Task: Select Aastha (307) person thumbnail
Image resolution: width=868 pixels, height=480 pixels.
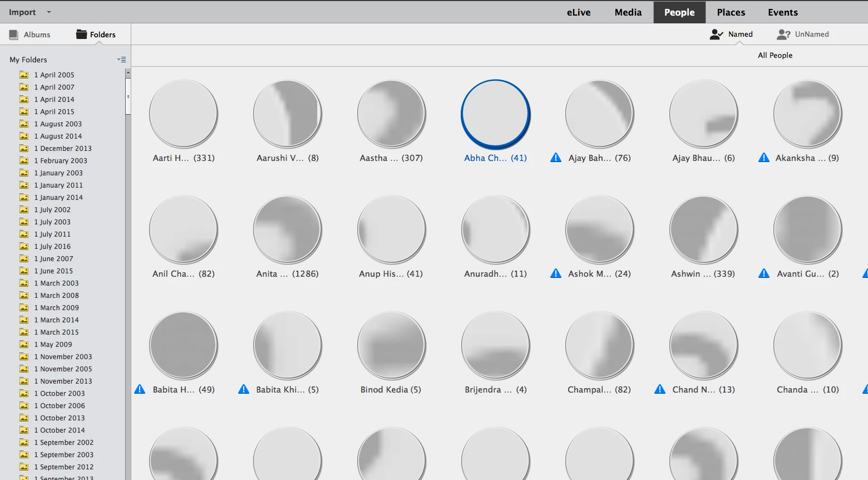Action: pos(391,113)
